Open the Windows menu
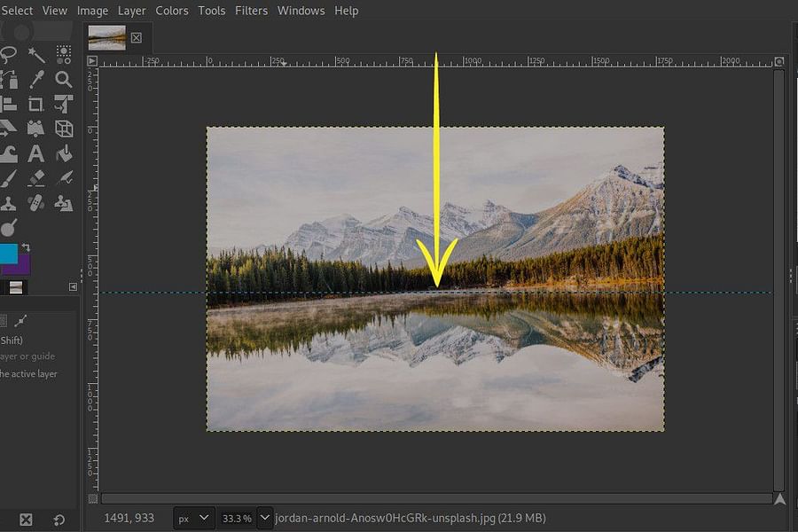The height and width of the screenshot is (532, 798). 301,11
